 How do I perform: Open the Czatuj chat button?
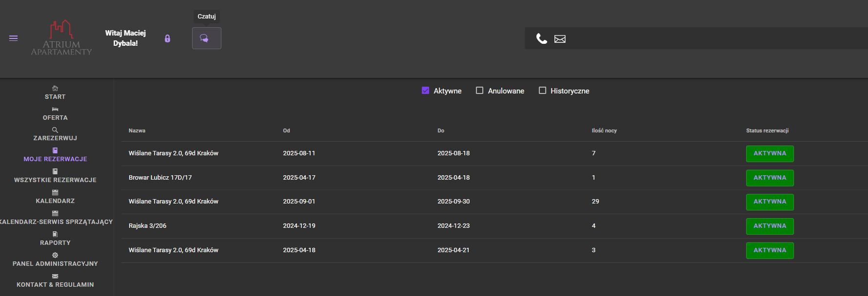[x=206, y=38]
